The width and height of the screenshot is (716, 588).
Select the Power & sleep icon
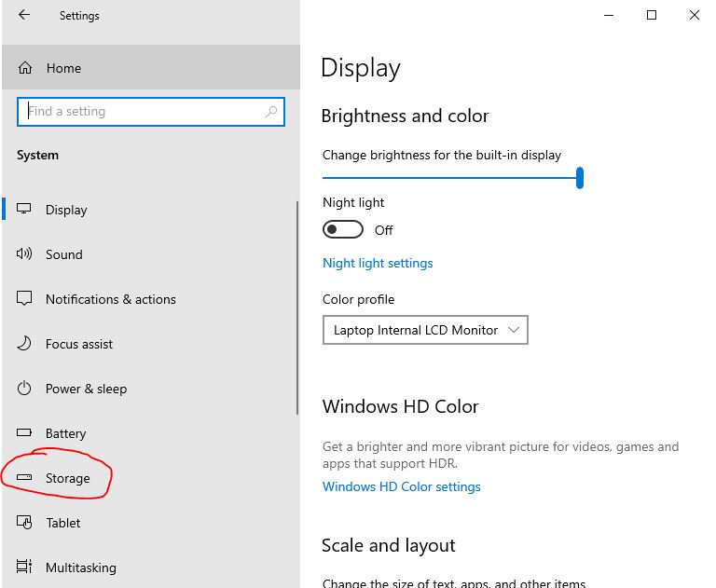click(x=23, y=389)
